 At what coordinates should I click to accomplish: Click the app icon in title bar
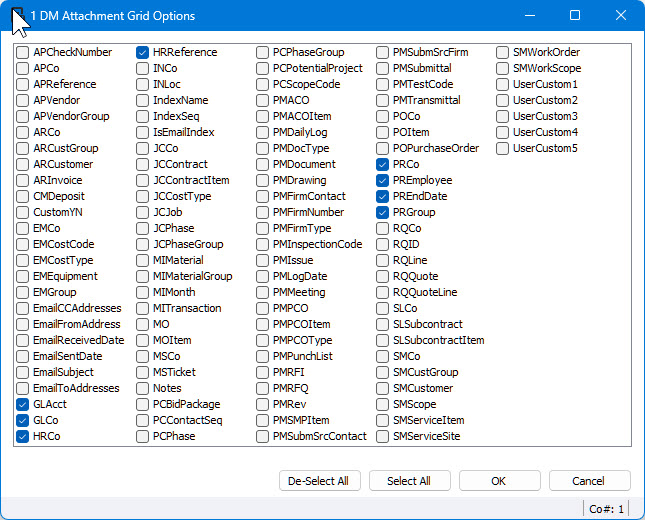pos(17,16)
